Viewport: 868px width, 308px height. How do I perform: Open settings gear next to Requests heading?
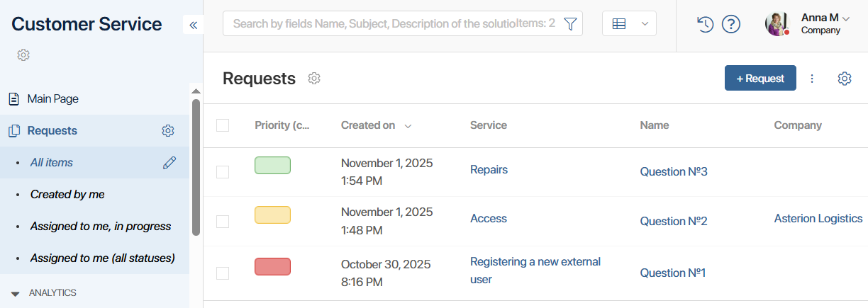(x=314, y=79)
